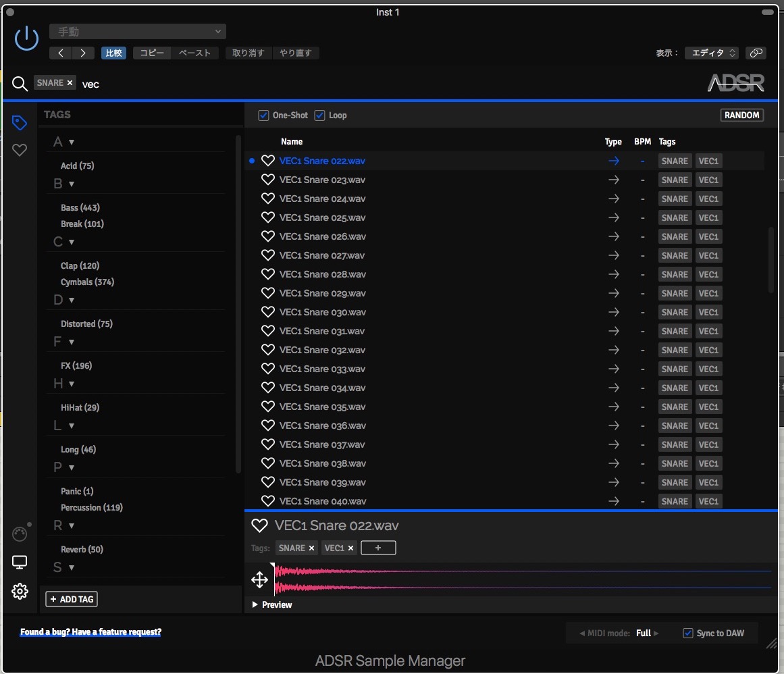This screenshot has height=674, width=784.
Task: Click the power/bypass icon top left
Action: (x=26, y=38)
